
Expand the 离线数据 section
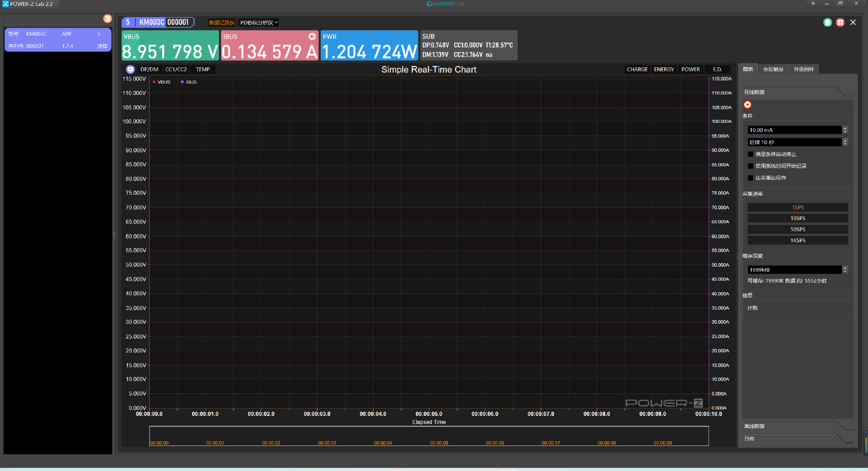(x=798, y=426)
